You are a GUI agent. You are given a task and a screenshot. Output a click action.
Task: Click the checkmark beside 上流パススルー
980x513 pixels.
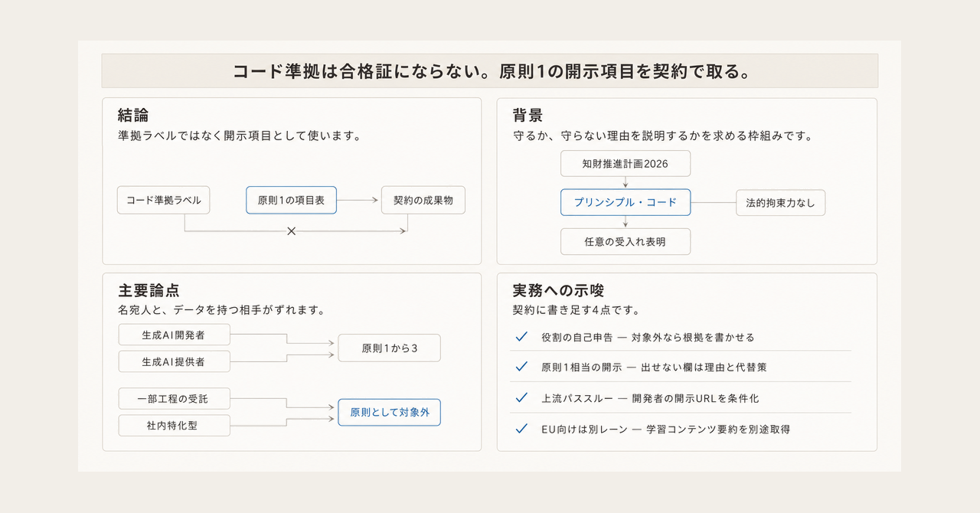[521, 397]
